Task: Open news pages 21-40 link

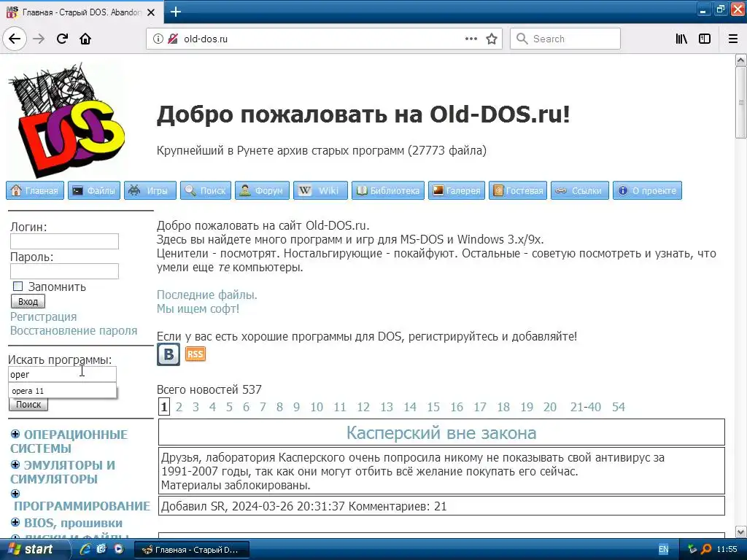Action: (586, 407)
